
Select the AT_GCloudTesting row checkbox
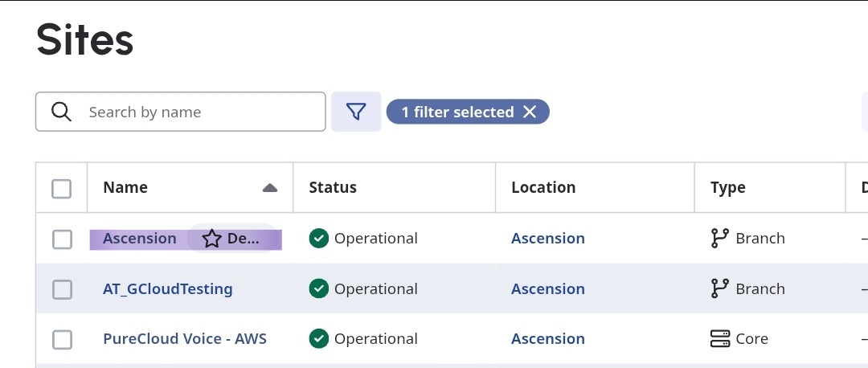(x=62, y=289)
